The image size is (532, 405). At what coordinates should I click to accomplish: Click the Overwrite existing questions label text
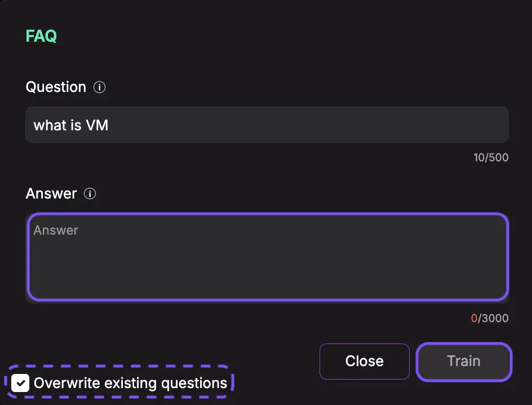(x=130, y=383)
